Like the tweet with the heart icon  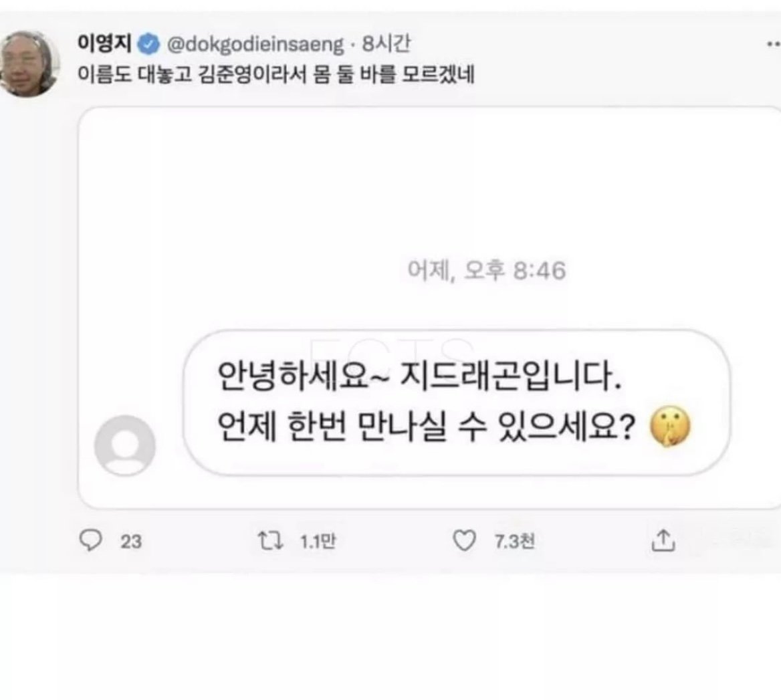point(465,540)
